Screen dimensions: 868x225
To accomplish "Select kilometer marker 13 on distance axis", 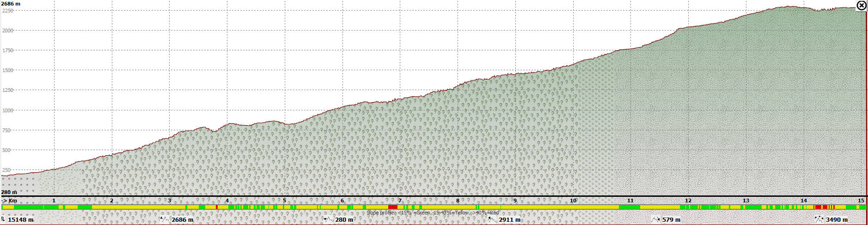I will pyautogui.click(x=746, y=201).
